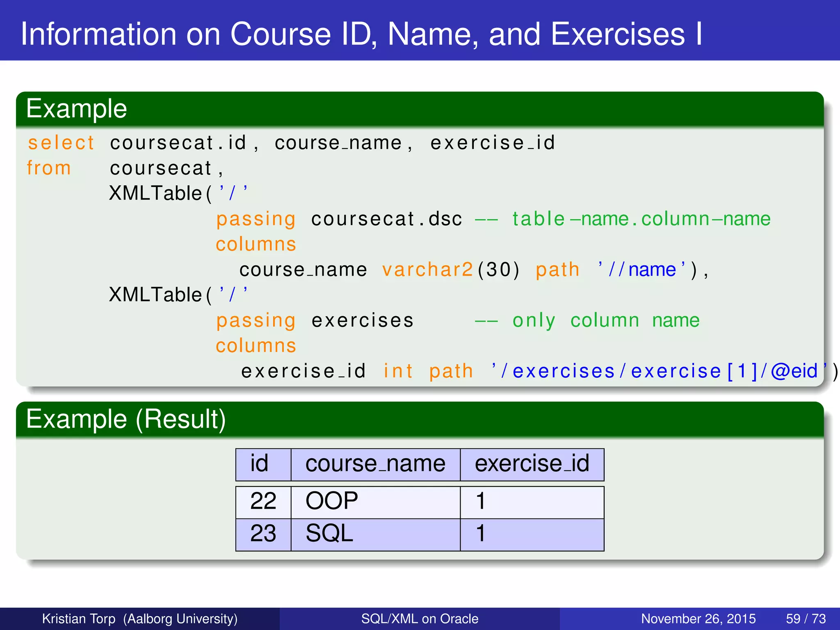The image size is (840, 630).
Task: Click the table cell 'OOP'
Action: (375, 502)
